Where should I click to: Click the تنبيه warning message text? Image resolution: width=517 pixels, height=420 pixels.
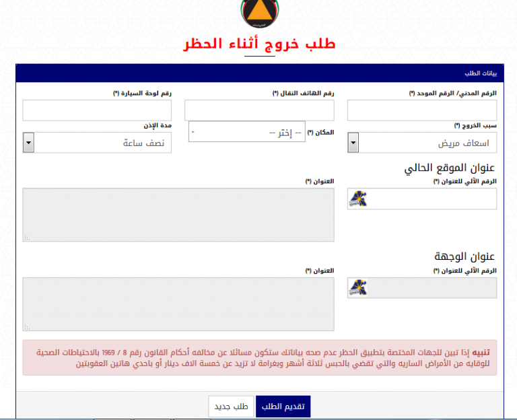(x=263, y=357)
